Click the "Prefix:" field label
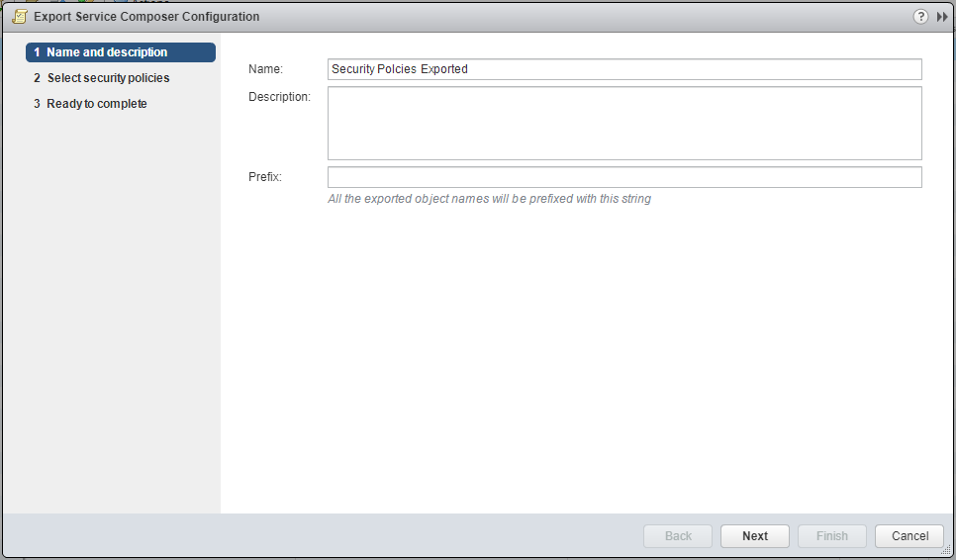 (x=265, y=177)
